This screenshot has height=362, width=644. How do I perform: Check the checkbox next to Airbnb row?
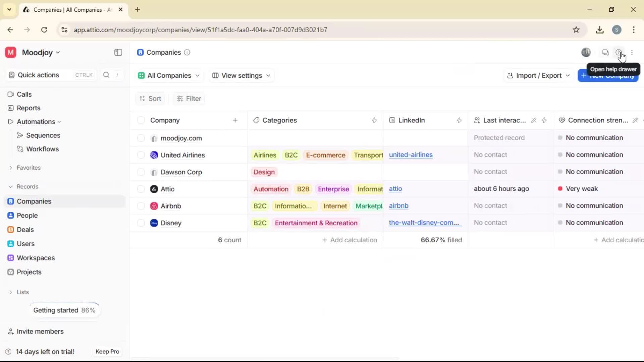141,205
